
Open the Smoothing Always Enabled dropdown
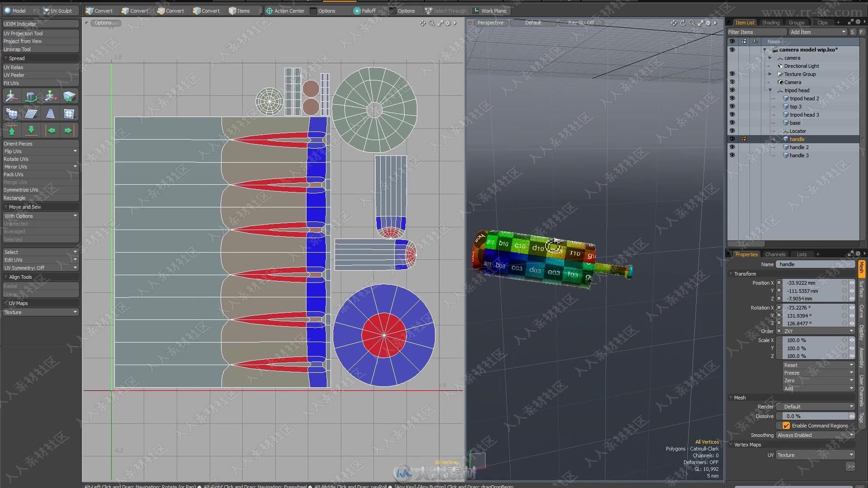815,435
